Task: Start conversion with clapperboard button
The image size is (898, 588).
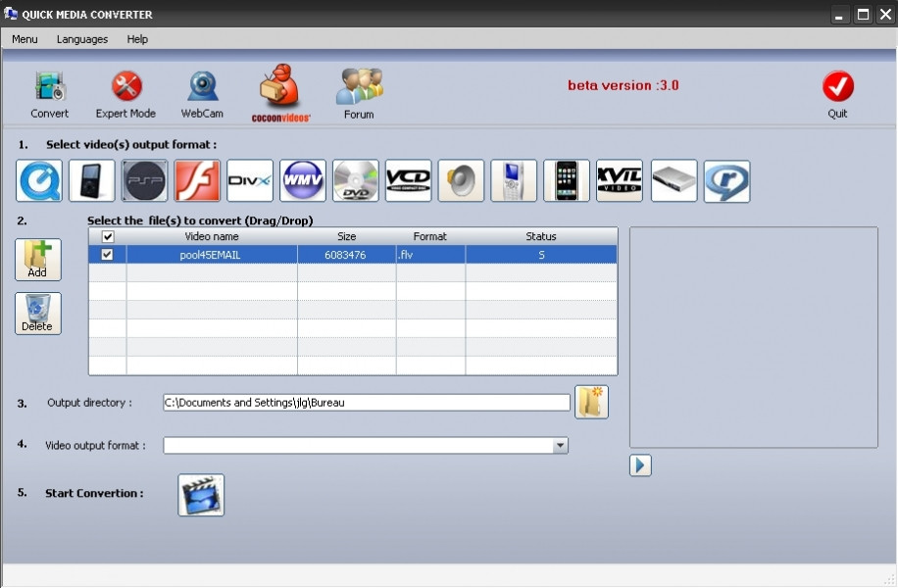Action: 201,495
